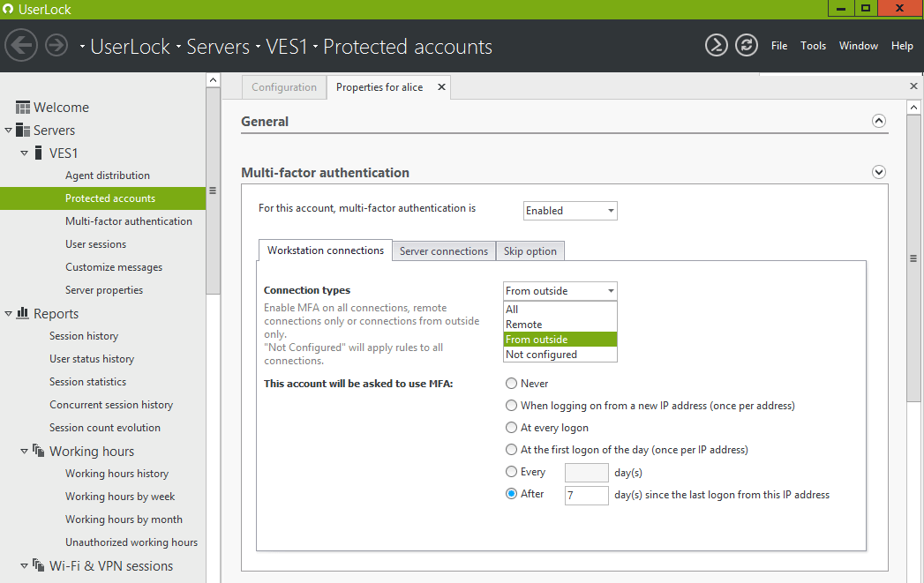This screenshot has height=583, width=924.
Task: Click the Servers breadcrumb in header
Action: [218, 47]
